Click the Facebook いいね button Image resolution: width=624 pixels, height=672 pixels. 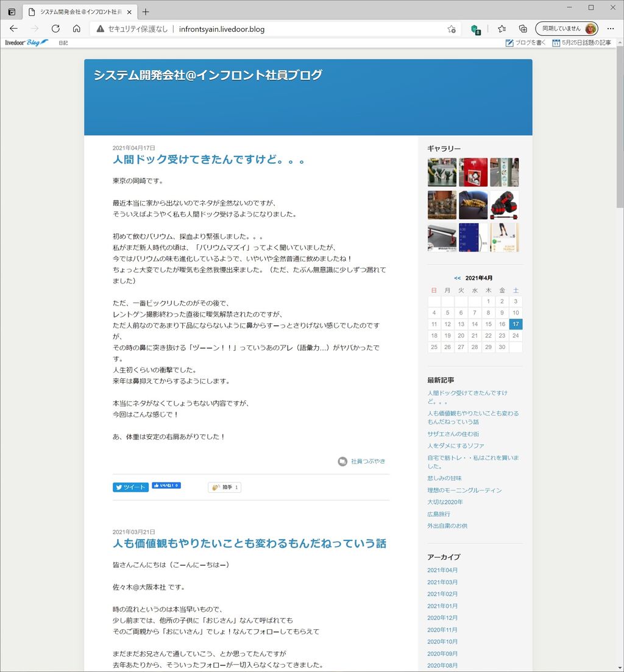[x=166, y=485]
